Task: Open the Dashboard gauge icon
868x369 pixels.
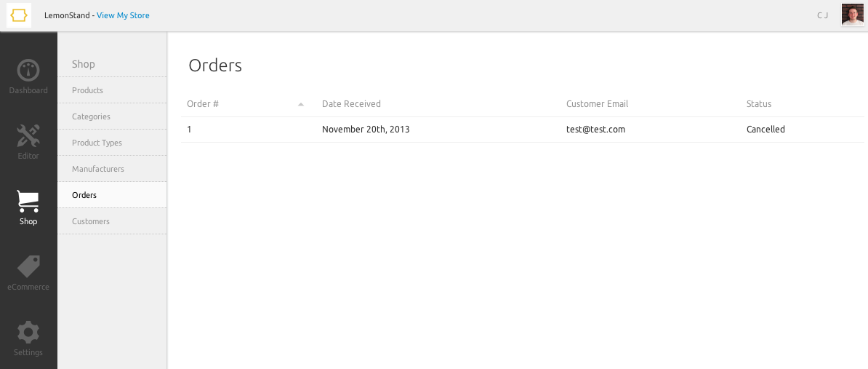Action: (x=28, y=71)
